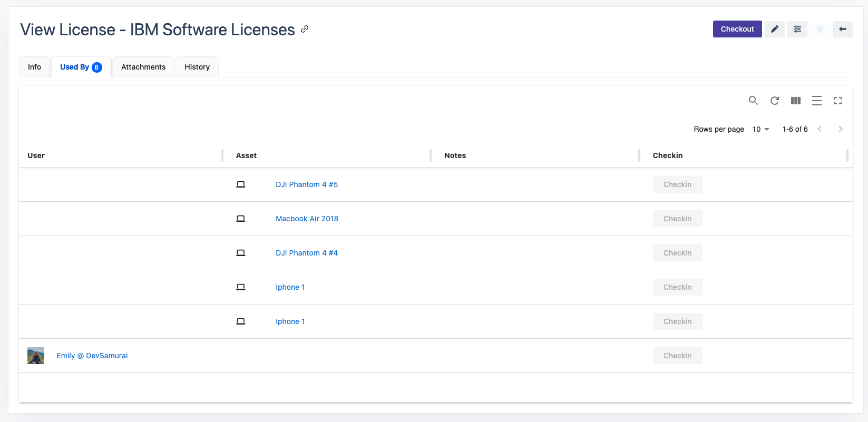This screenshot has width=868, height=422.
Task: Toggle table density icon
Action: click(x=816, y=101)
